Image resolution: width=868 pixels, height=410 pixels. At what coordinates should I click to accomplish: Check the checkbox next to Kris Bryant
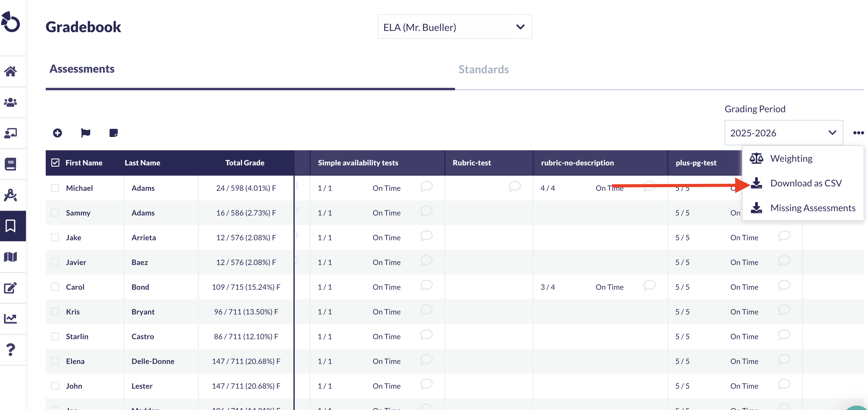(x=55, y=312)
